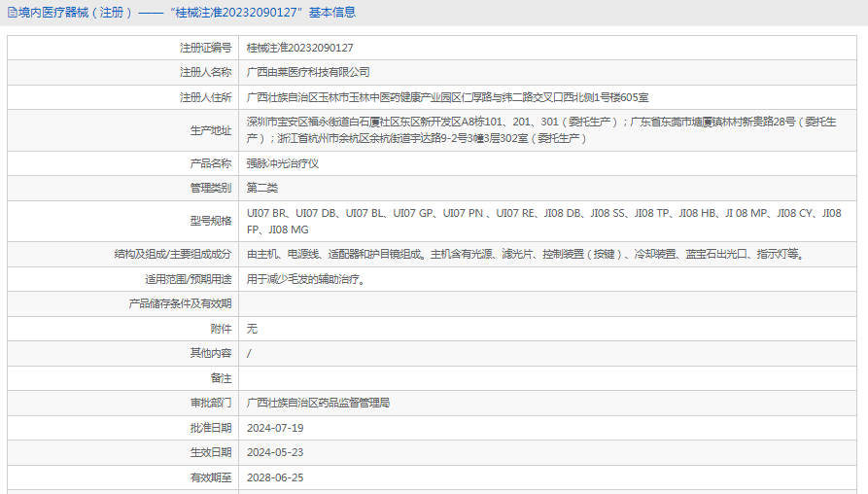Click the label 适用范围/预期用途

point(189,279)
